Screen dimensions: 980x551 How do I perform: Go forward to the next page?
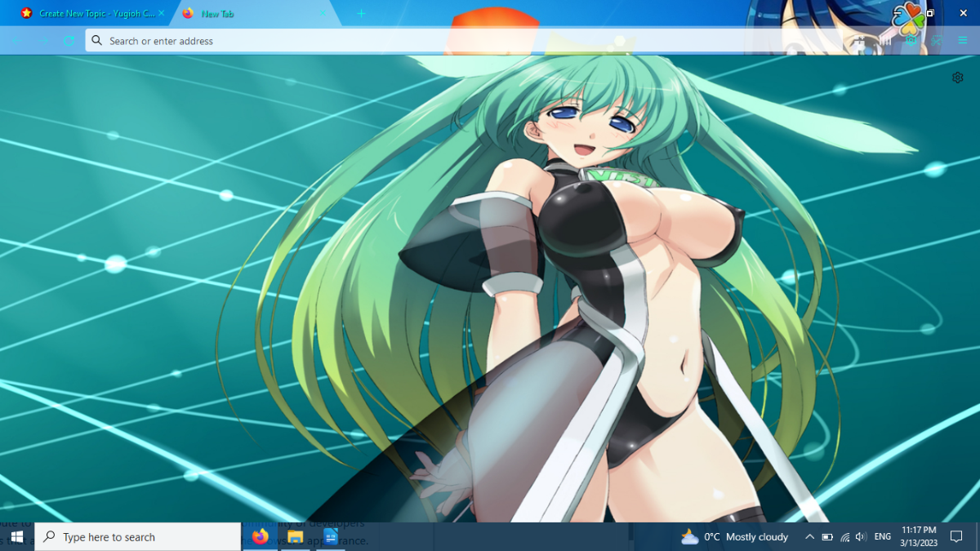(x=42, y=41)
